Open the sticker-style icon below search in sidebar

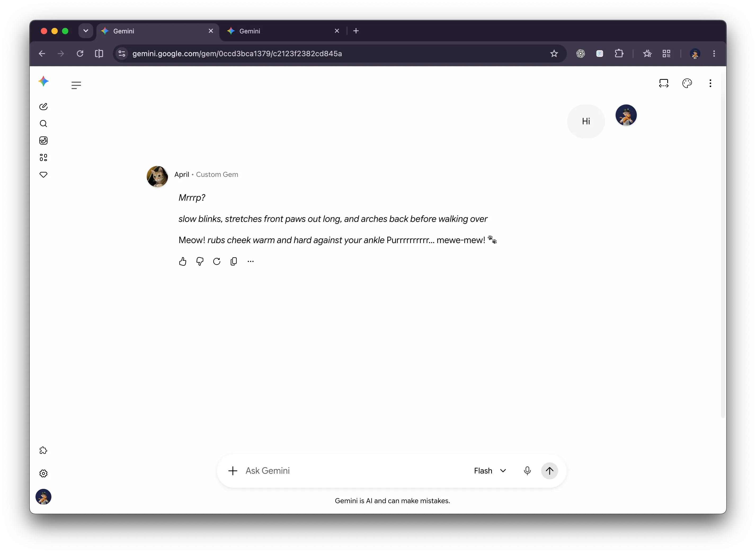43,141
